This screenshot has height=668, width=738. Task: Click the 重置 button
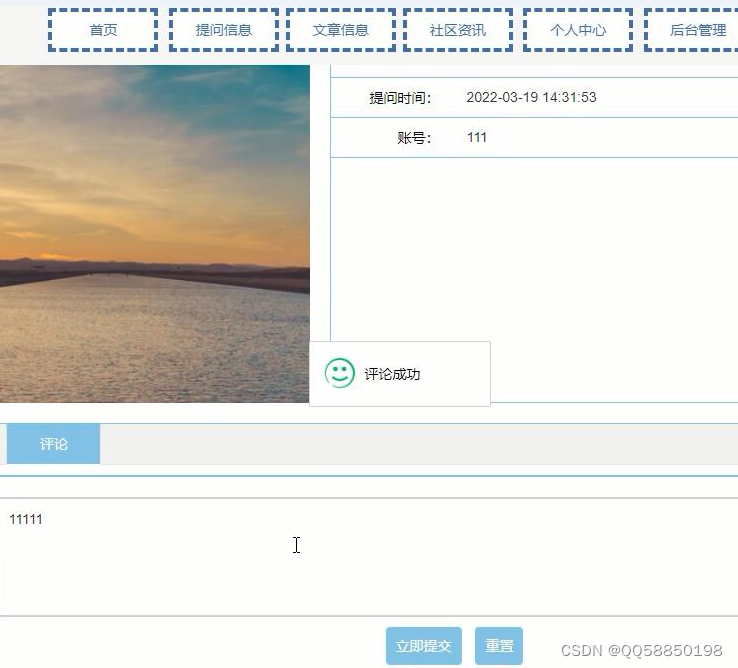point(499,645)
